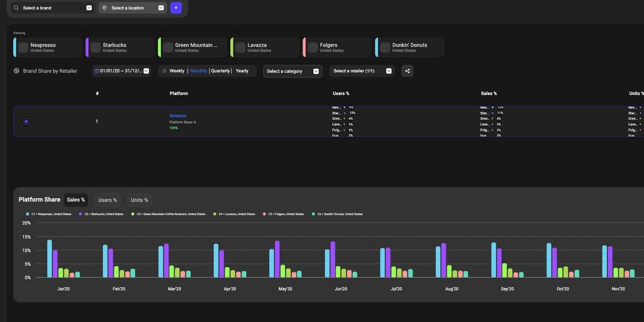The width and height of the screenshot is (644, 322).
Task: Click the Nespresso brand logo icon
Action: (x=23, y=47)
